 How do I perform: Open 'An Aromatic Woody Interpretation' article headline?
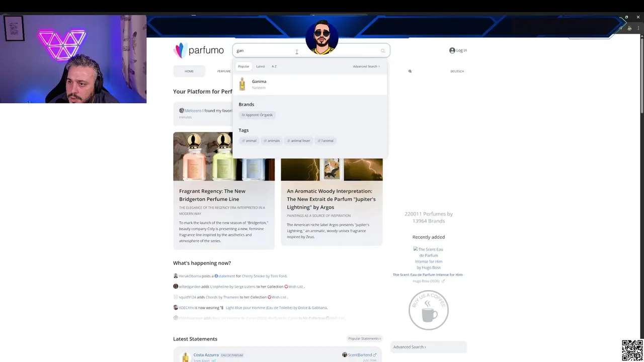click(x=331, y=199)
